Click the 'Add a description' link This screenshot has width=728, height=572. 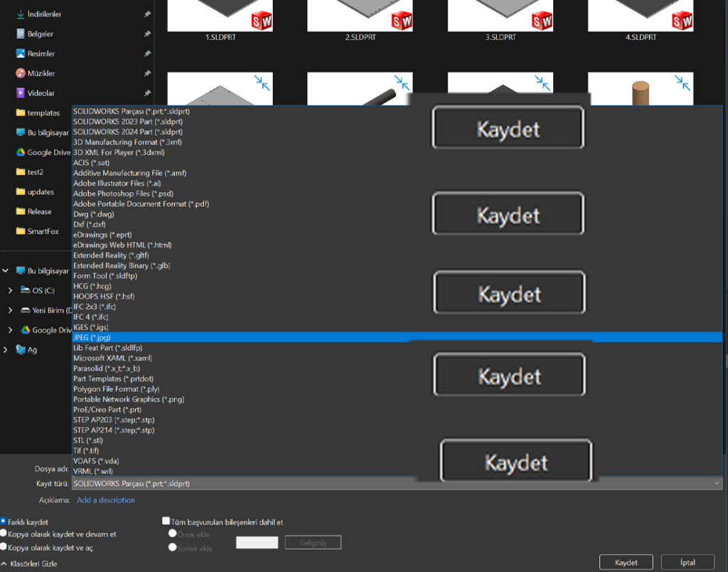click(x=105, y=500)
